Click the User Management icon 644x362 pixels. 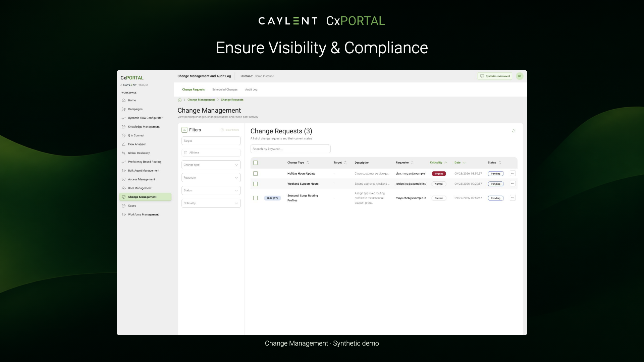coord(124,188)
